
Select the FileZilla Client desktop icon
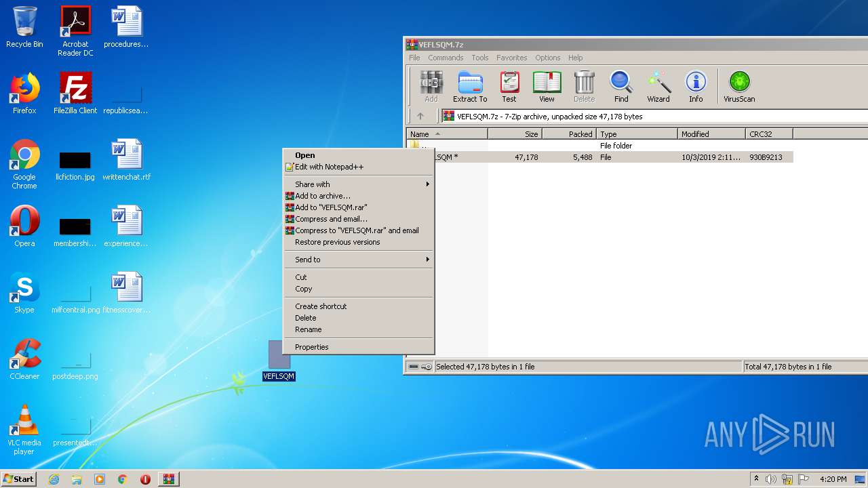(x=75, y=94)
